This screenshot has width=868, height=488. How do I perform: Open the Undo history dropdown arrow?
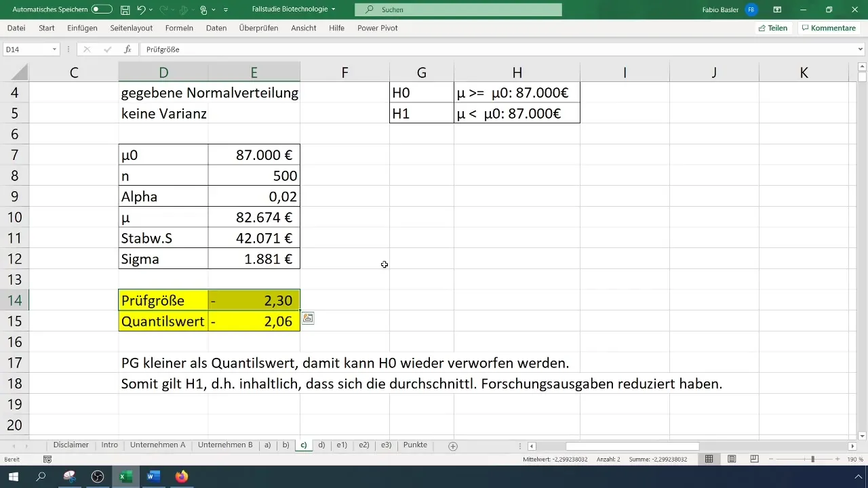(151, 9)
